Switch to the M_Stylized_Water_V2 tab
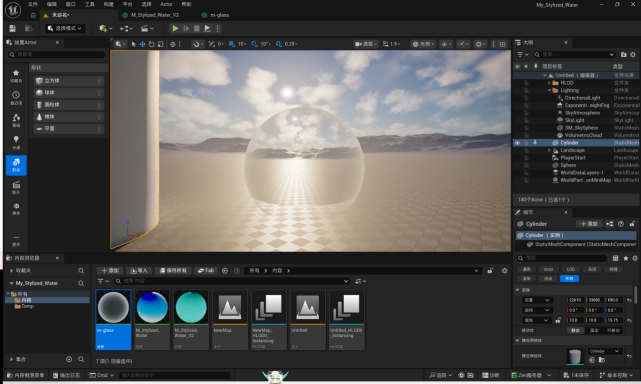The image size is (641, 384). [155, 15]
